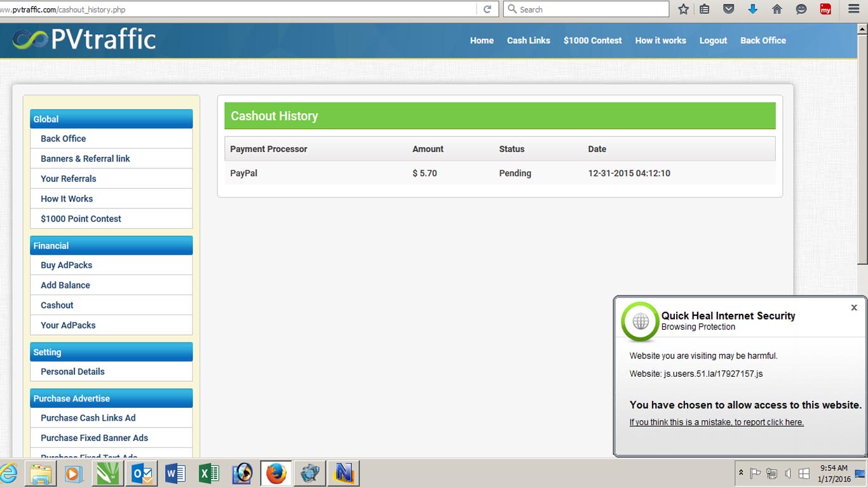Screen dimensions: 868x488
Task: Open the blue N app in taskbar
Action: pyautogui.click(x=344, y=473)
